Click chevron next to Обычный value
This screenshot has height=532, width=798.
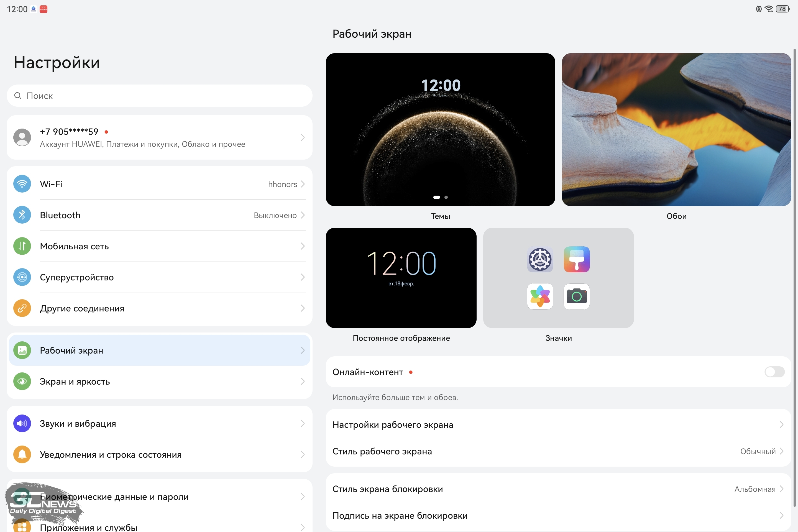781,451
